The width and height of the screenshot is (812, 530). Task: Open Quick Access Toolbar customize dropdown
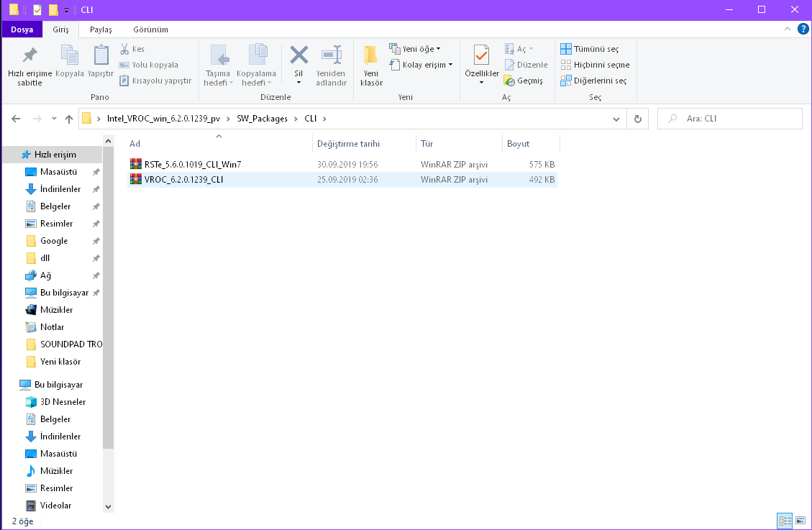pyautogui.click(x=66, y=10)
